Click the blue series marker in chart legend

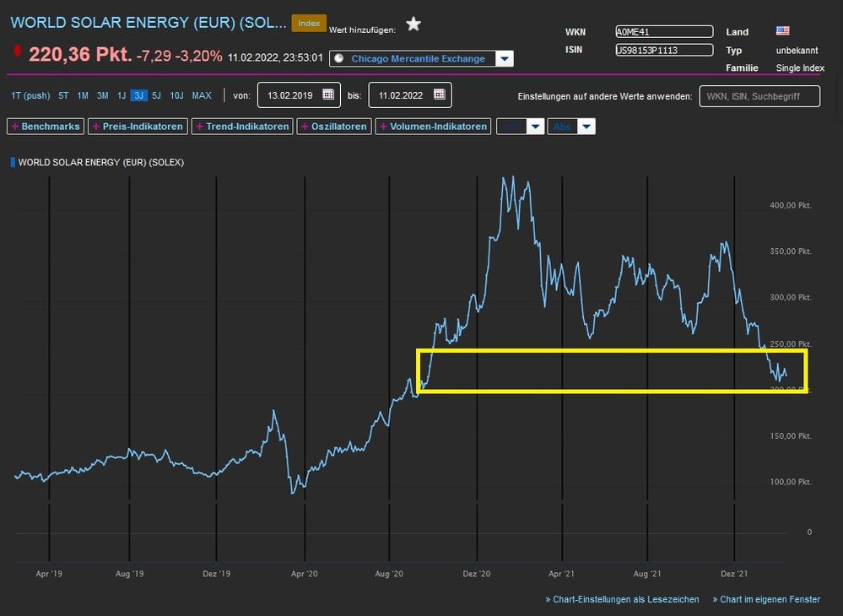coord(13,162)
